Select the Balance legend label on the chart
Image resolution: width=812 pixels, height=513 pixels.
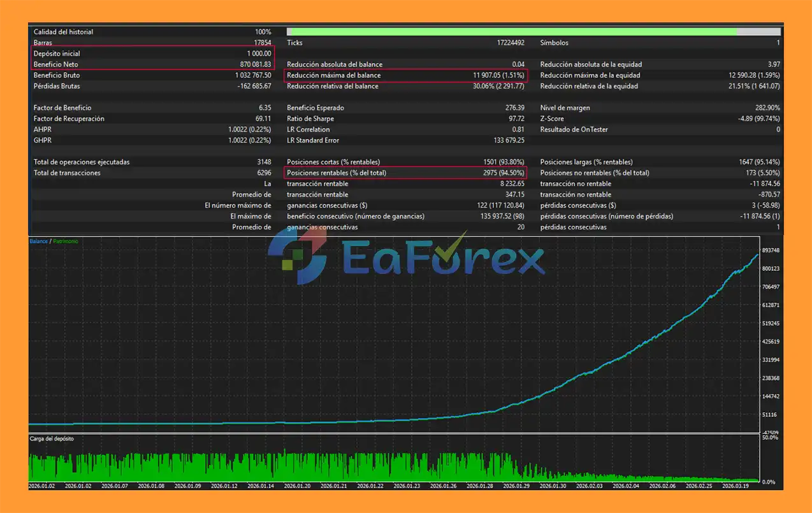(x=38, y=242)
